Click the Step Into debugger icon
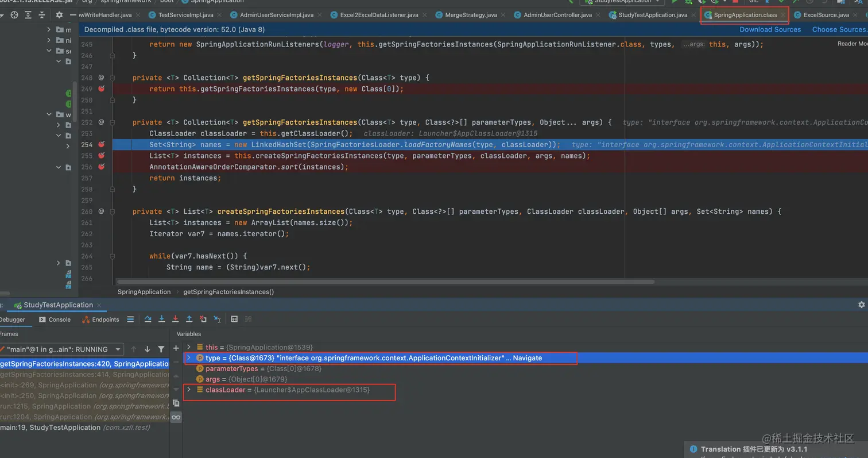The height and width of the screenshot is (458, 868). coord(162,320)
